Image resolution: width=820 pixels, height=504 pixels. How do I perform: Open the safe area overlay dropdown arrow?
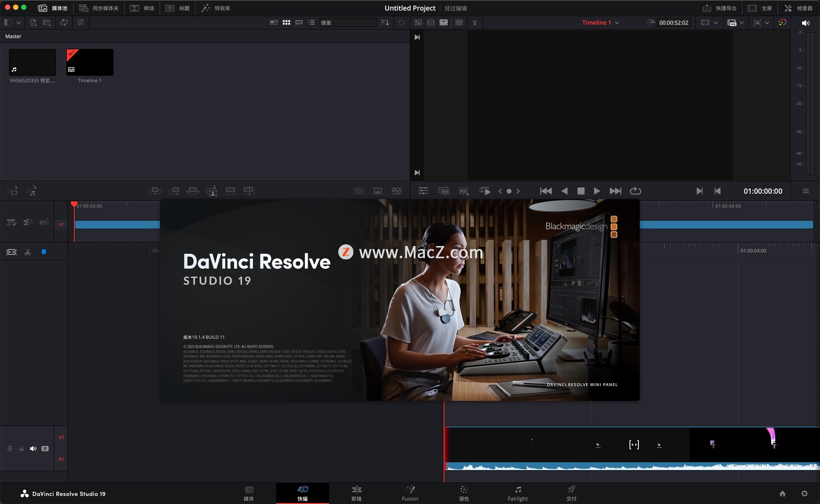tap(767, 23)
